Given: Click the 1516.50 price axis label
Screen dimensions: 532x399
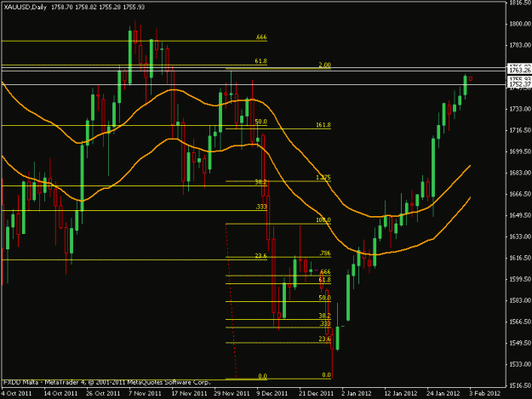Looking at the screenshot, I should pos(520,385).
